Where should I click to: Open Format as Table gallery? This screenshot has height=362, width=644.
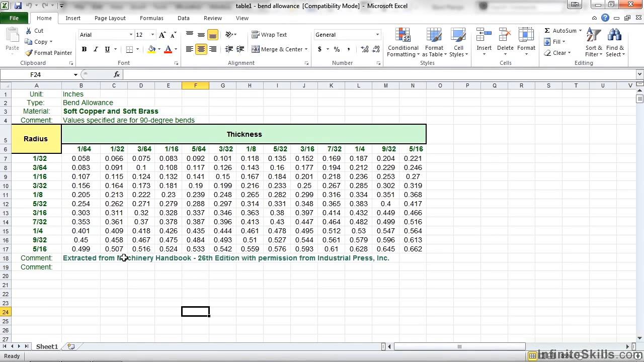coord(434,43)
